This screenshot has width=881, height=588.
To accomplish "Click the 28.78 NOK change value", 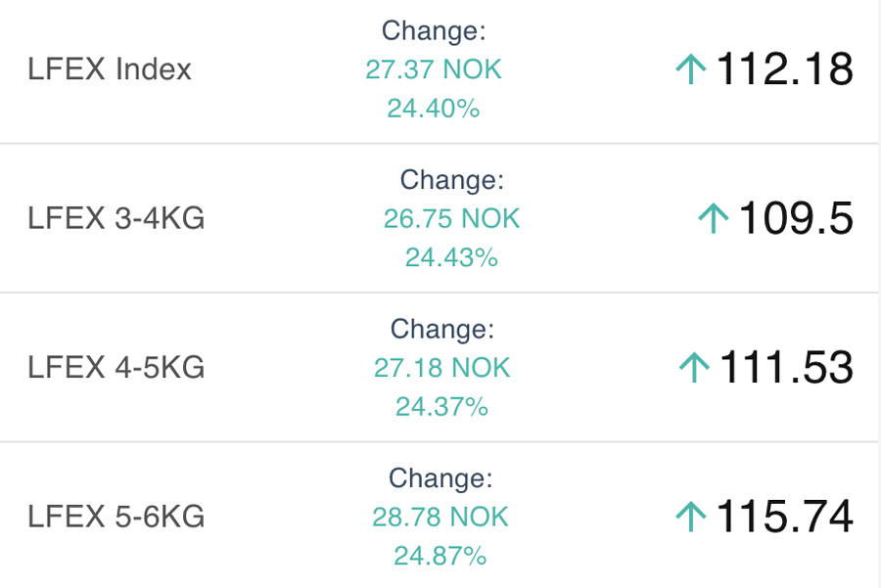I will (440, 517).
